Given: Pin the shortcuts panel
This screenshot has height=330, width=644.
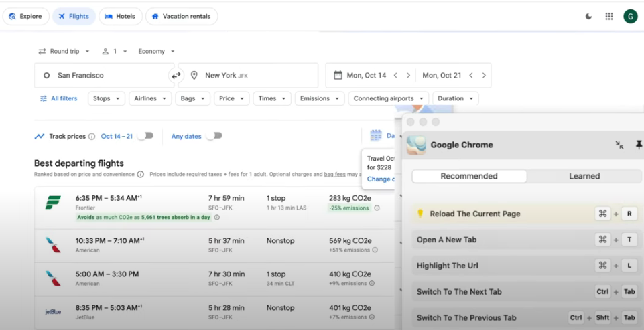Looking at the screenshot, I should (639, 145).
